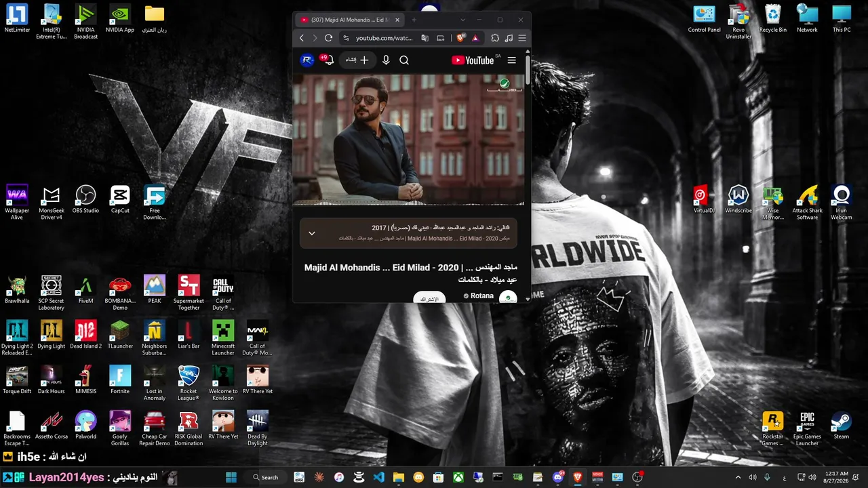Click the media control music note icon
The width and height of the screenshot is (868, 488).
509,38
